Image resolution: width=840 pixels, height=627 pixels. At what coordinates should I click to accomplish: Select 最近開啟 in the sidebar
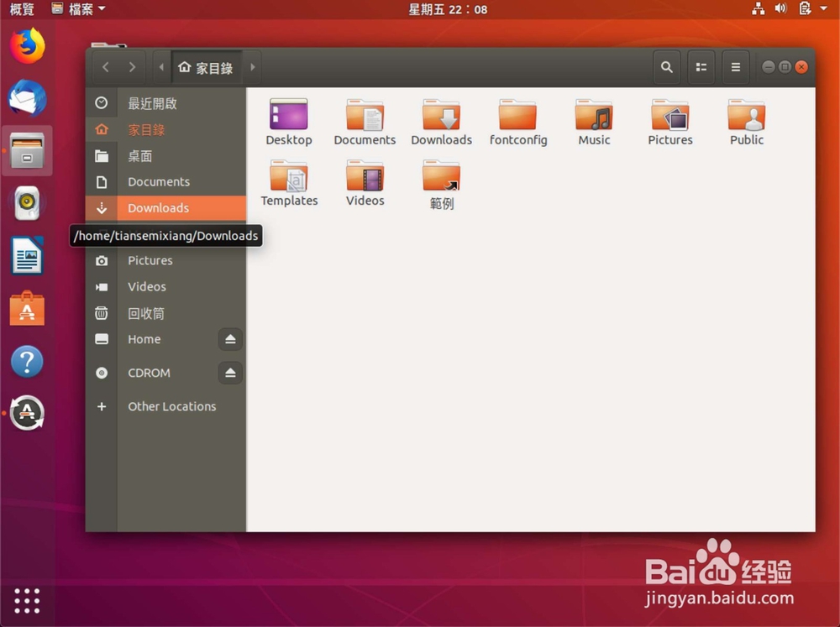click(x=165, y=103)
